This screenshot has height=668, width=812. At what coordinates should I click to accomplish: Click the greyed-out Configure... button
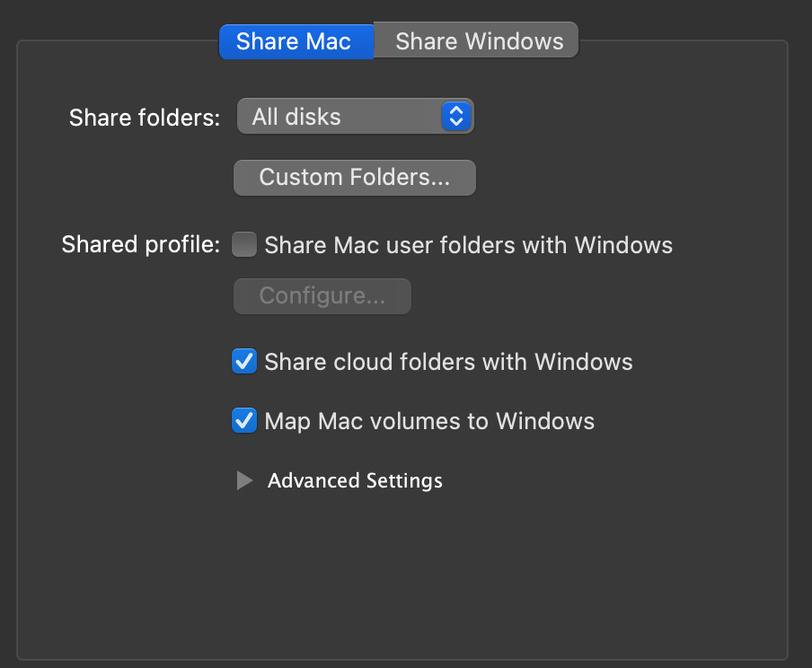point(322,296)
